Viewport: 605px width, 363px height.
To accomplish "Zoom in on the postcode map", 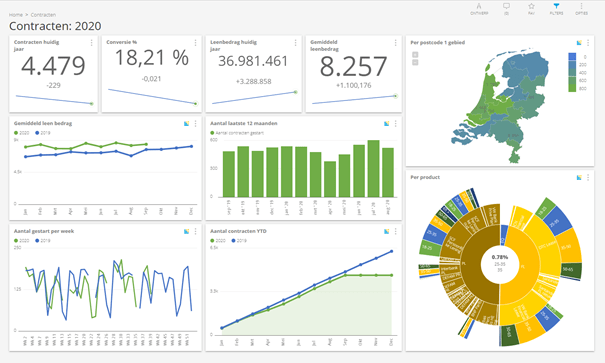I will [415, 55].
